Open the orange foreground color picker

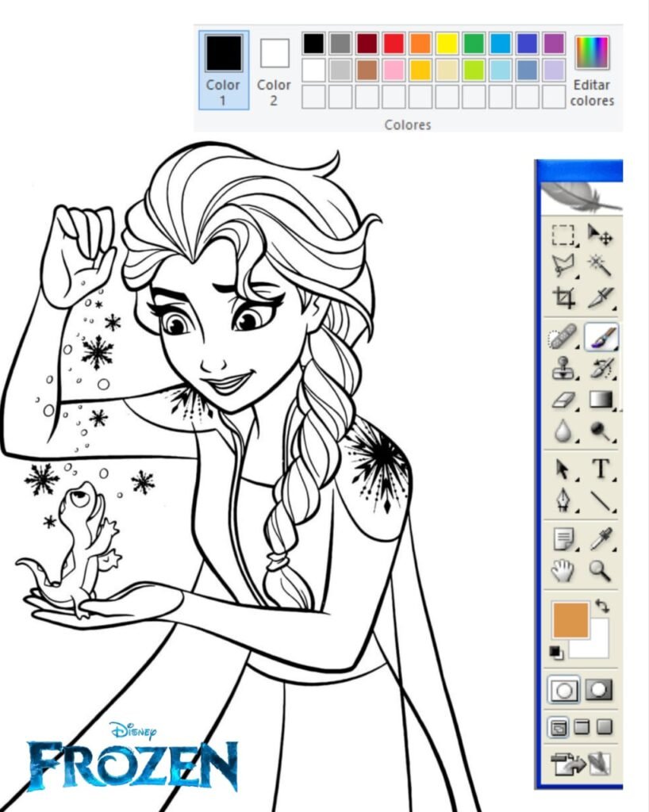570,620
